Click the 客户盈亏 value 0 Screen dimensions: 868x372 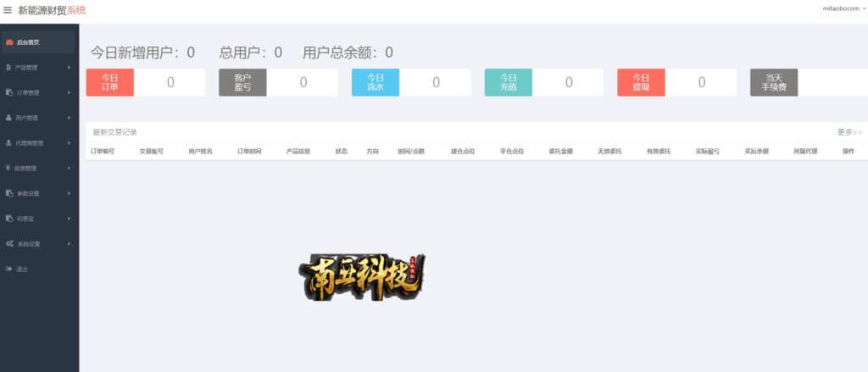(x=303, y=82)
